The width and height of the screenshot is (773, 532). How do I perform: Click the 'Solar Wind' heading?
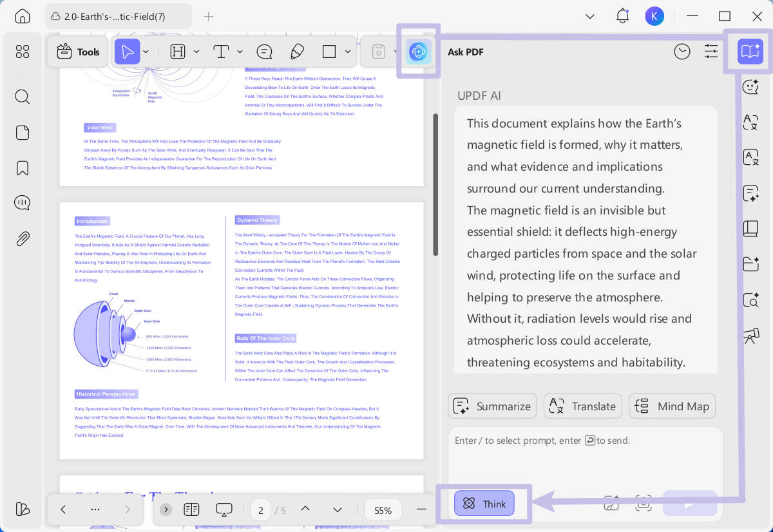[x=100, y=128]
